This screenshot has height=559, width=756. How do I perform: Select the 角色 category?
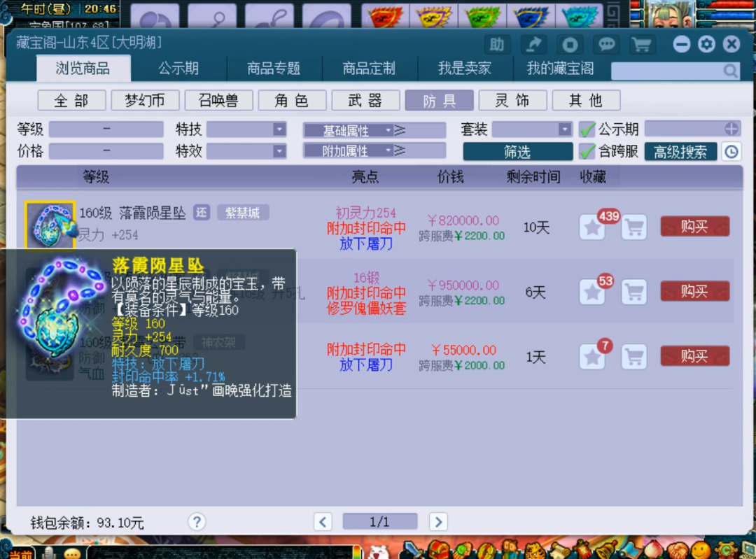[292, 100]
